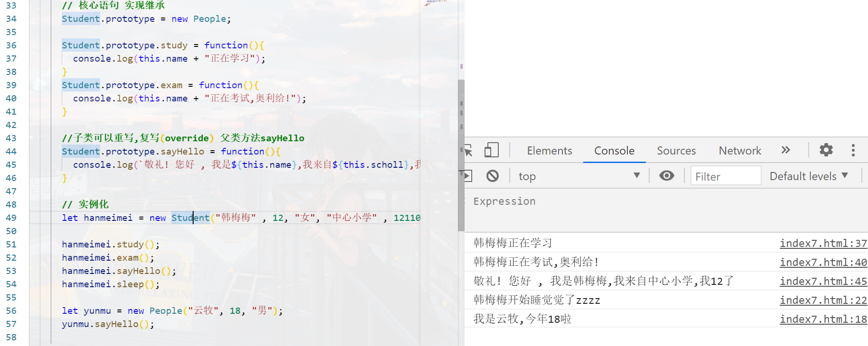Activate the inspect element picker
The image size is (868, 346).
pos(468,151)
